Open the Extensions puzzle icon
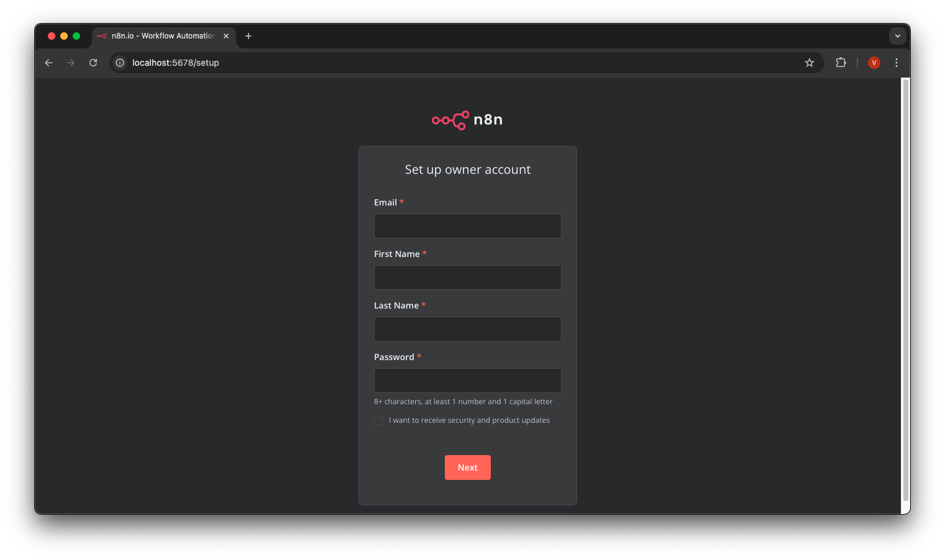945x560 pixels. tap(841, 63)
